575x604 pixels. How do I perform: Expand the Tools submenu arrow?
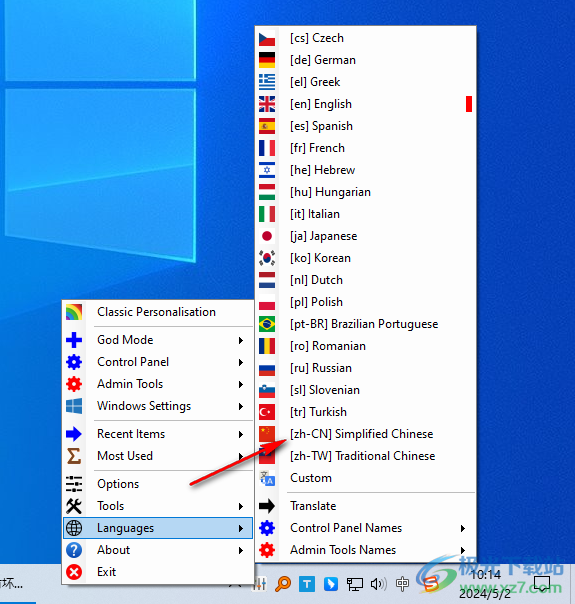coord(241,506)
